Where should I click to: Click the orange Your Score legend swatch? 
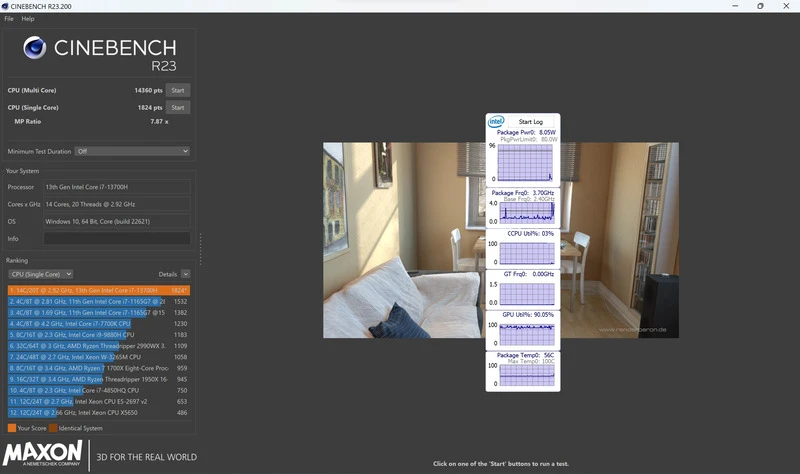12,428
